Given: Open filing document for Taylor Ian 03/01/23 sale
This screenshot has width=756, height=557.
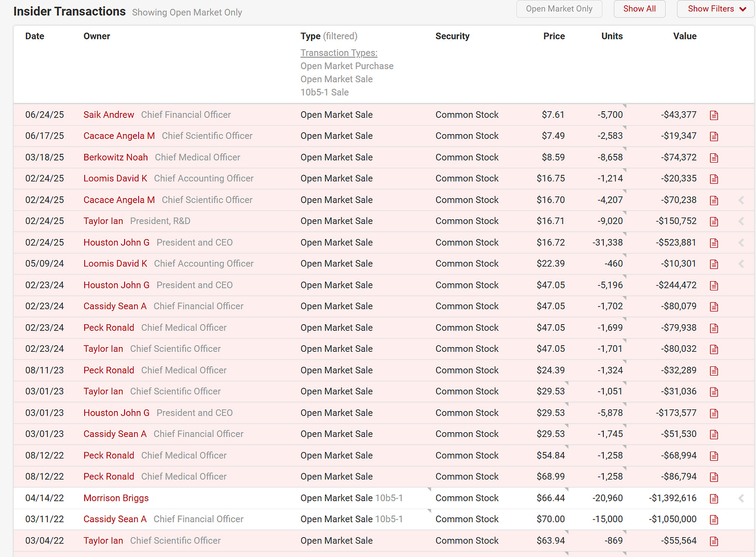Looking at the screenshot, I should point(714,392).
